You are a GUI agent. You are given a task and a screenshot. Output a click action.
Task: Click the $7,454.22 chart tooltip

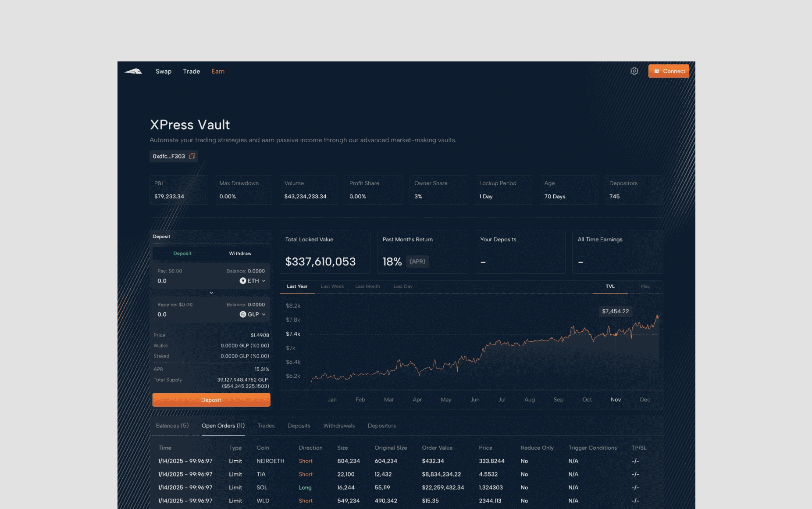tap(616, 312)
